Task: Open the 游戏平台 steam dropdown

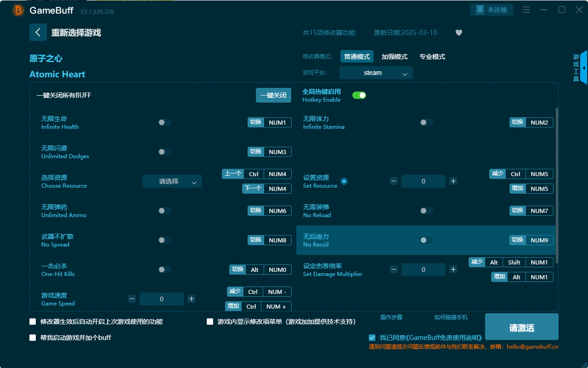Action: click(376, 73)
